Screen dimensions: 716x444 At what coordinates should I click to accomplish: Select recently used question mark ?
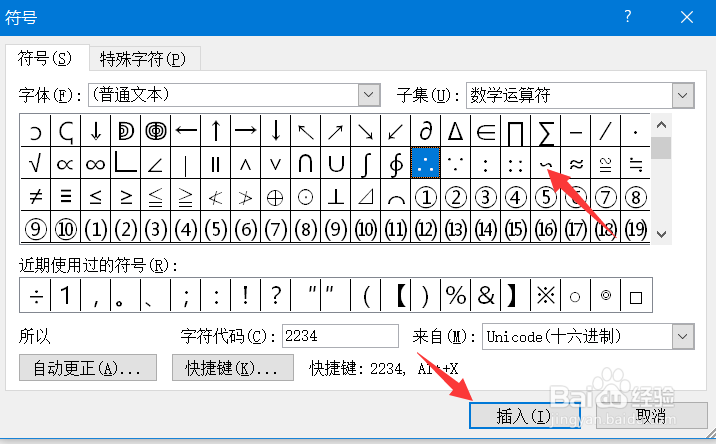pyautogui.click(x=275, y=295)
